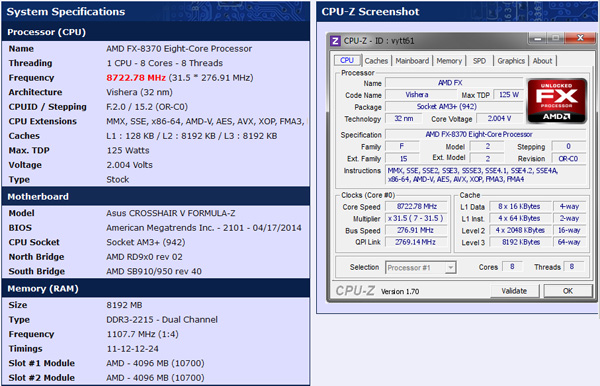Click the Type value Stock

pyautogui.click(x=117, y=179)
